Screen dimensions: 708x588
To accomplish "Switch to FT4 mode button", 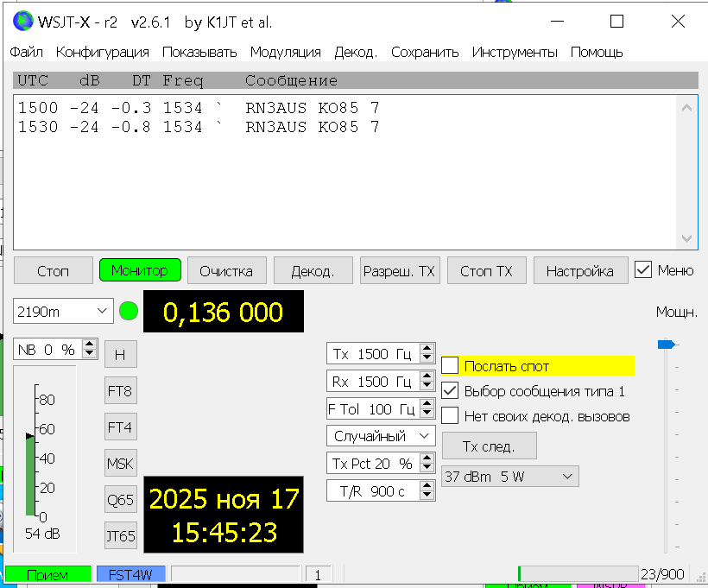I will (x=121, y=427).
